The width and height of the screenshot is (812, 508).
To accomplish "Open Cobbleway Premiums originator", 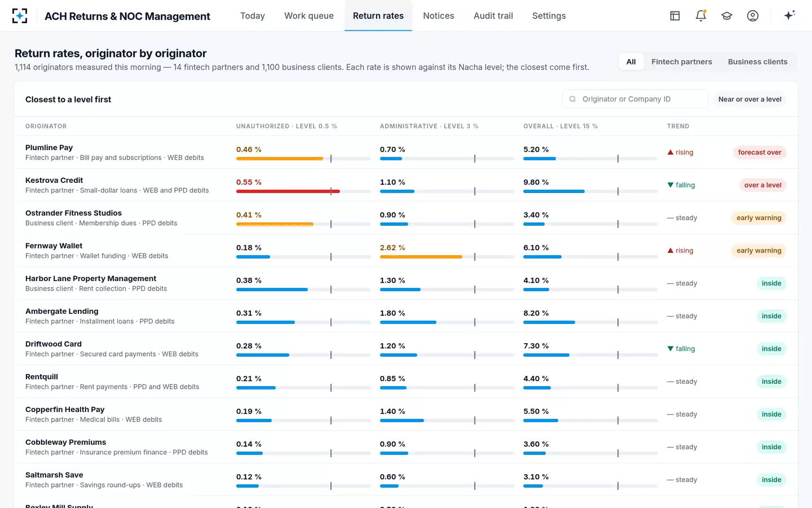I will (406, 447).
